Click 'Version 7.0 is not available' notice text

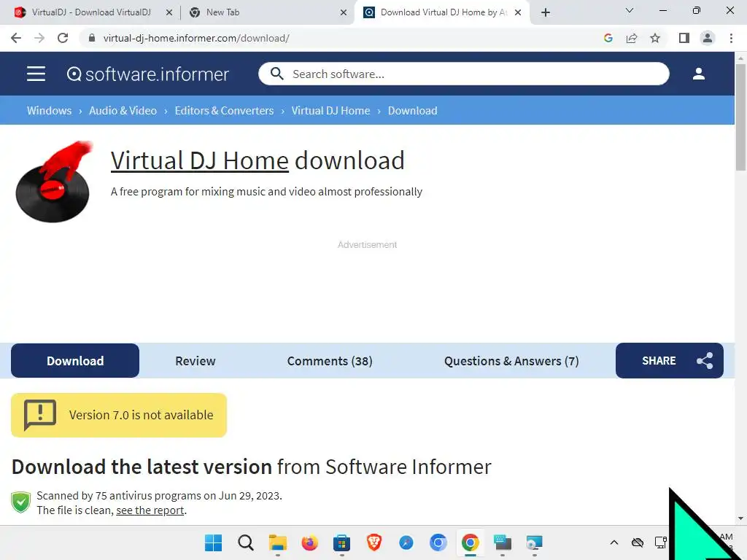click(x=141, y=415)
